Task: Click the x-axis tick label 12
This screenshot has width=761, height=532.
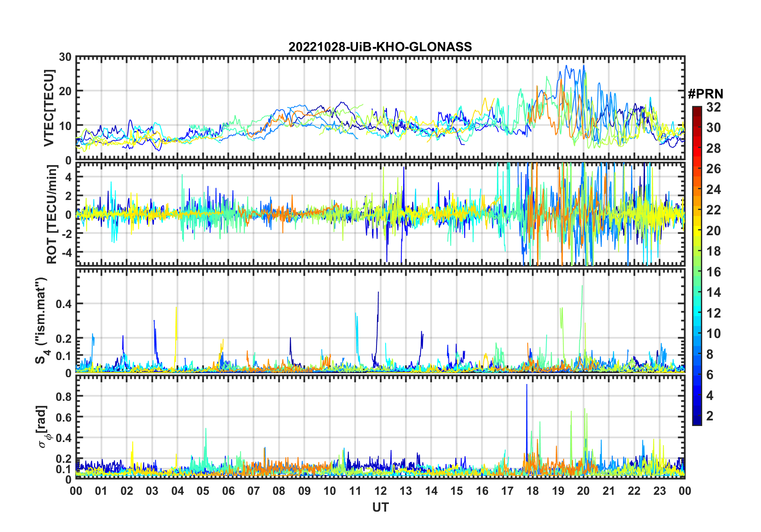Action: 380,491
